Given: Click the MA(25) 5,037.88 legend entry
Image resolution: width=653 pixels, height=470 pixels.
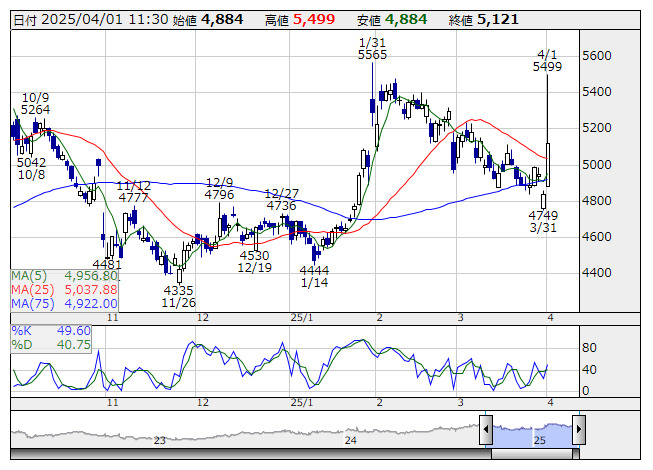Looking at the screenshot, I should 65,290.
